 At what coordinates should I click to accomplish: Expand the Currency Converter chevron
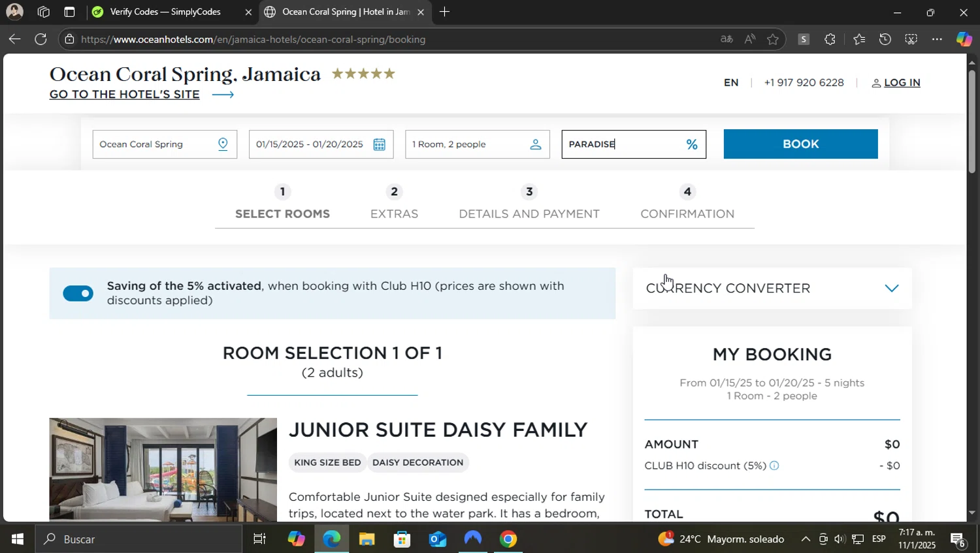pos(892,288)
